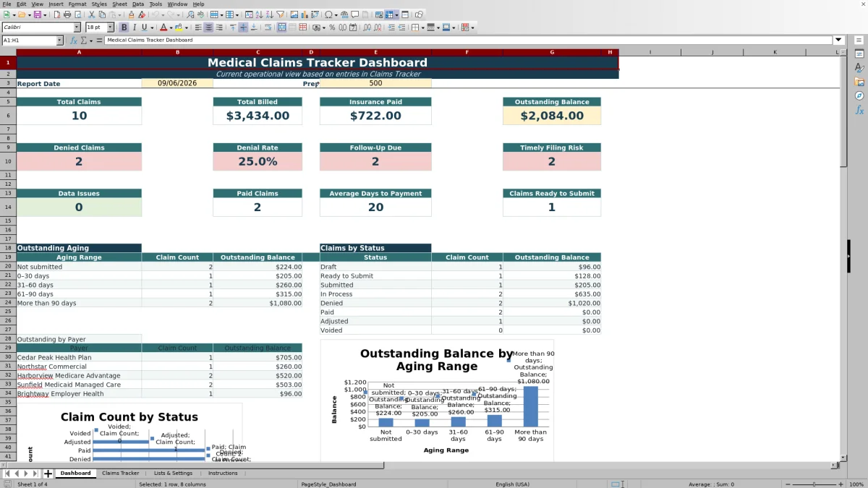Click the Clear Direct Formatting icon

[x=141, y=14]
